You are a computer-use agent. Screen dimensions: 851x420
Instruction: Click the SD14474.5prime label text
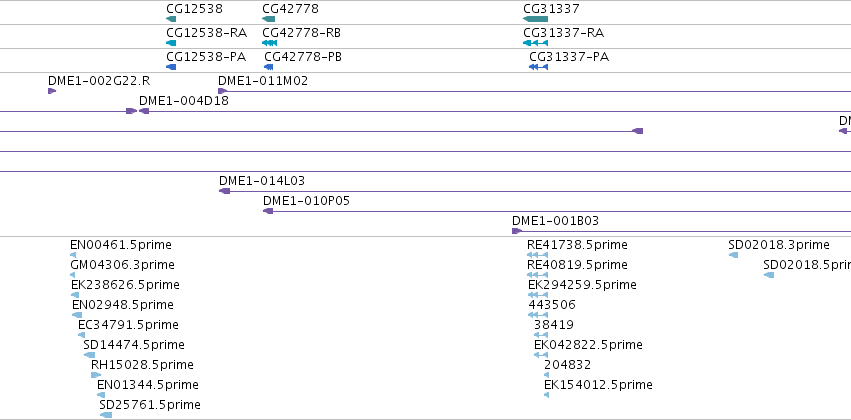coord(134,345)
